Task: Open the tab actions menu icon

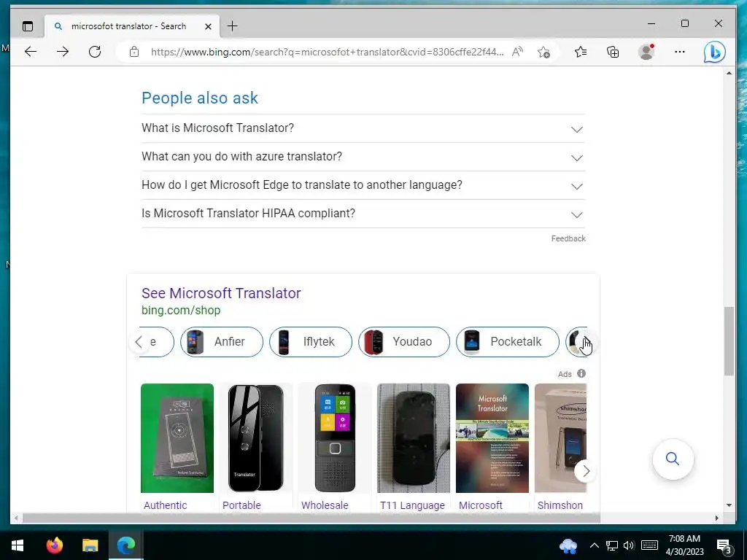Action: 28,26
